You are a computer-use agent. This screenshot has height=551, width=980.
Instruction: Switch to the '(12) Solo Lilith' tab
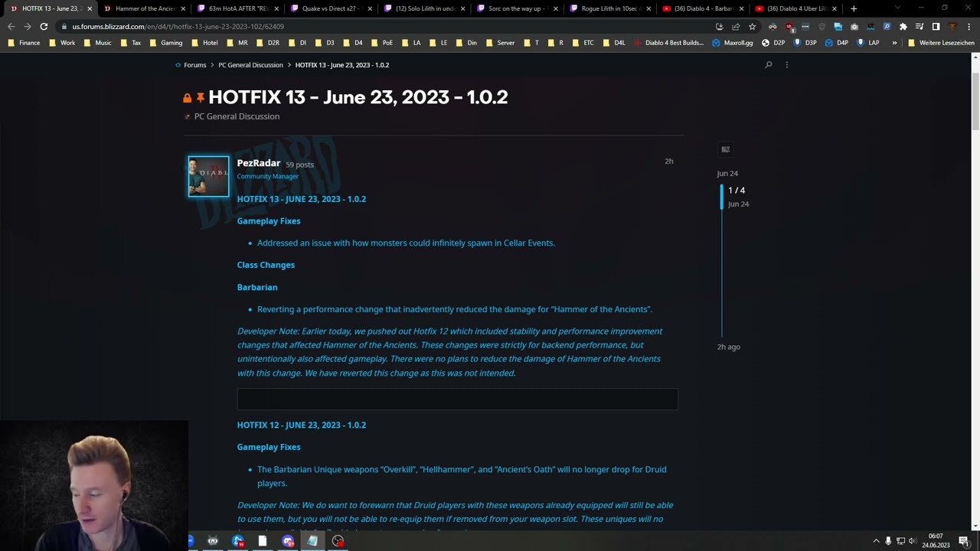(x=423, y=8)
